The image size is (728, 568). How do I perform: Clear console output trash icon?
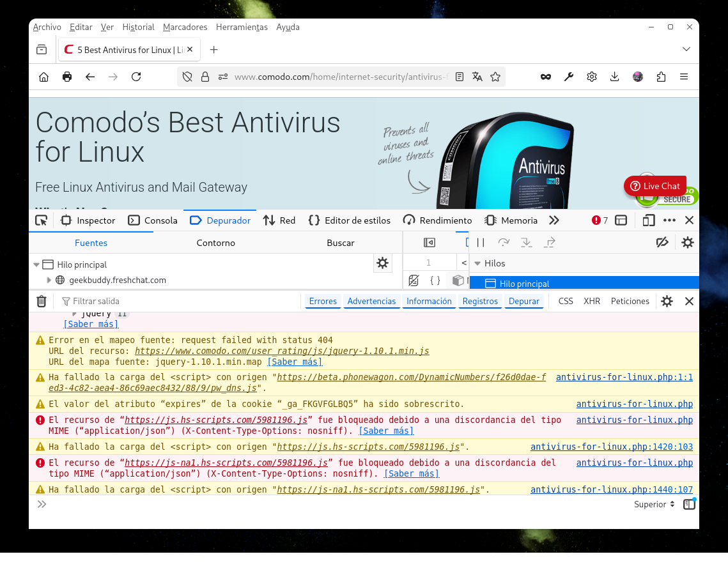click(x=42, y=301)
